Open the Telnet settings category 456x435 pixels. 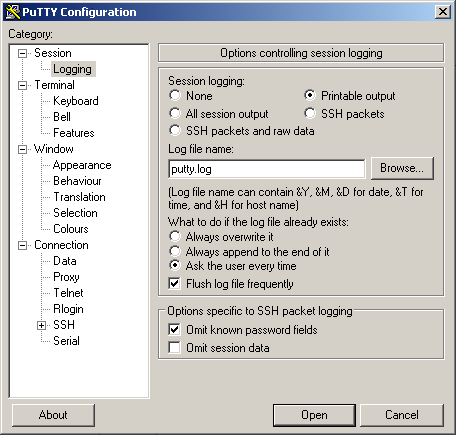pyautogui.click(x=68, y=293)
